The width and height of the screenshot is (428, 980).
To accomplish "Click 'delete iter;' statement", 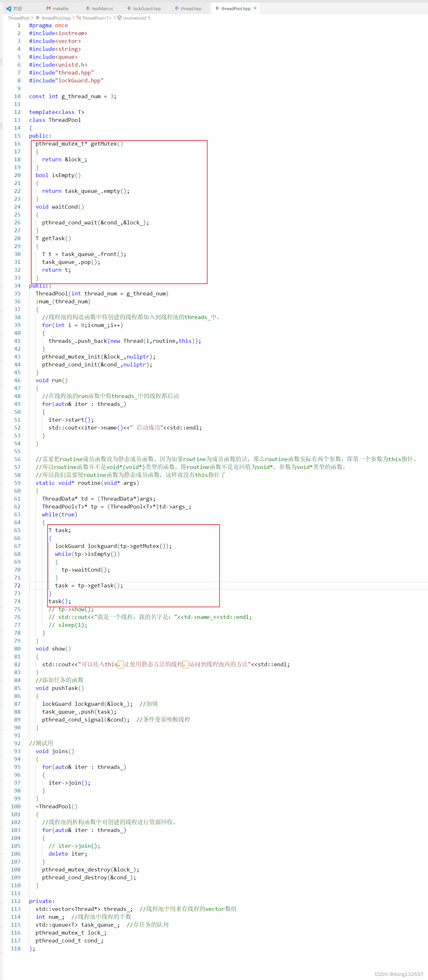I will [x=68, y=854].
